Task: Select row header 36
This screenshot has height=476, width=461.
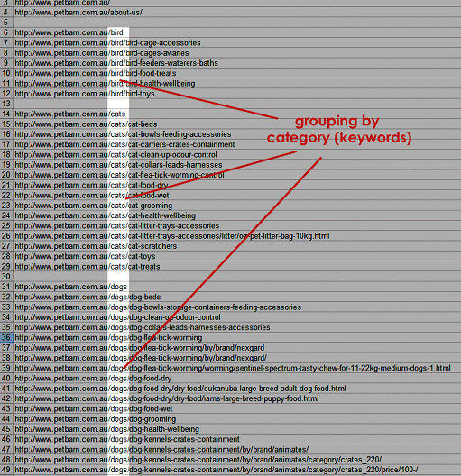Action: click(x=6, y=337)
